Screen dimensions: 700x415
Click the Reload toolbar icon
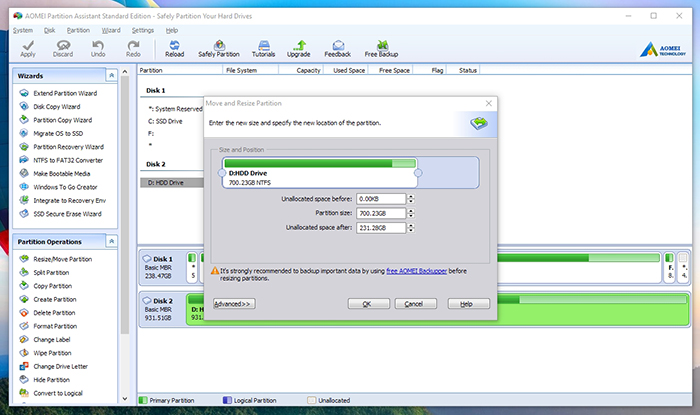[x=174, y=49]
